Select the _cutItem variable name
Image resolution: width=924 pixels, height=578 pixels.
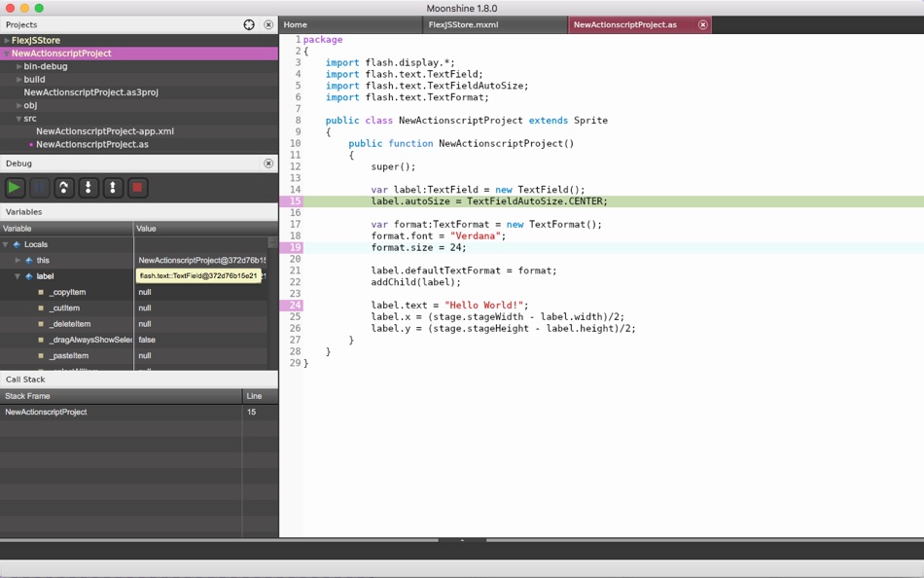pos(64,307)
